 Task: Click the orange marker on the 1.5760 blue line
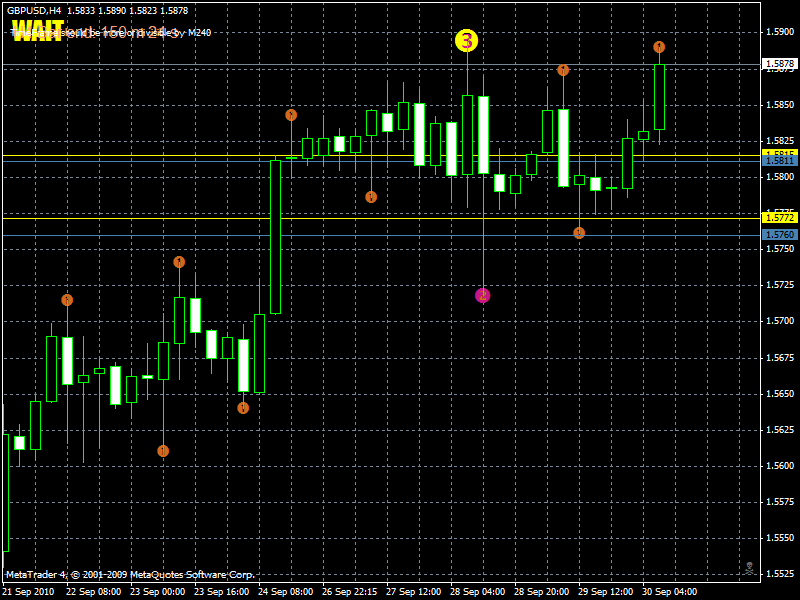579,233
